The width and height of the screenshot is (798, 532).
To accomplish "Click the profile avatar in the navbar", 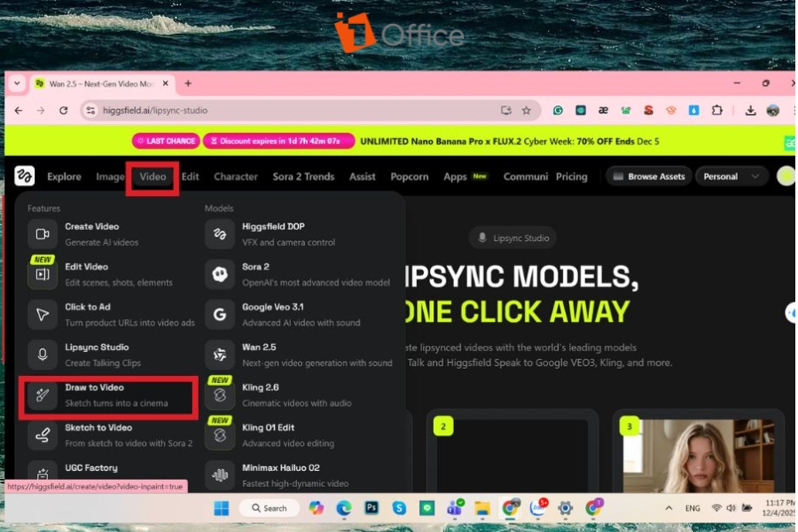I will click(x=786, y=176).
